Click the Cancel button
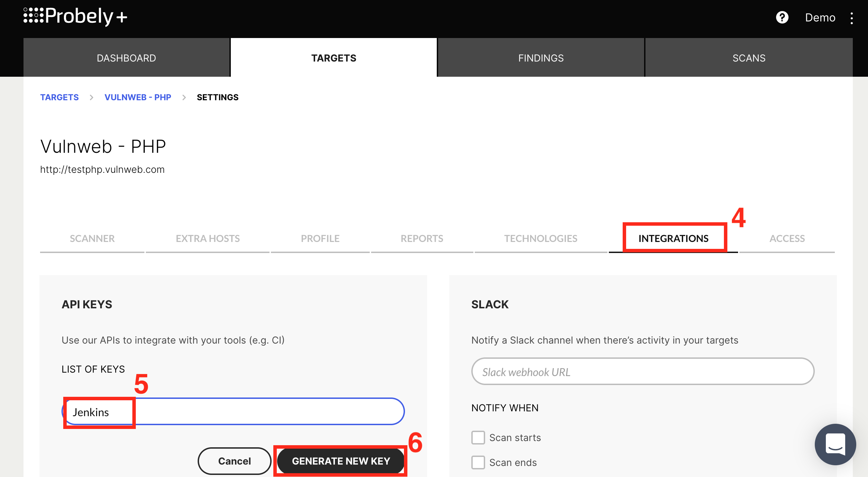 point(235,461)
